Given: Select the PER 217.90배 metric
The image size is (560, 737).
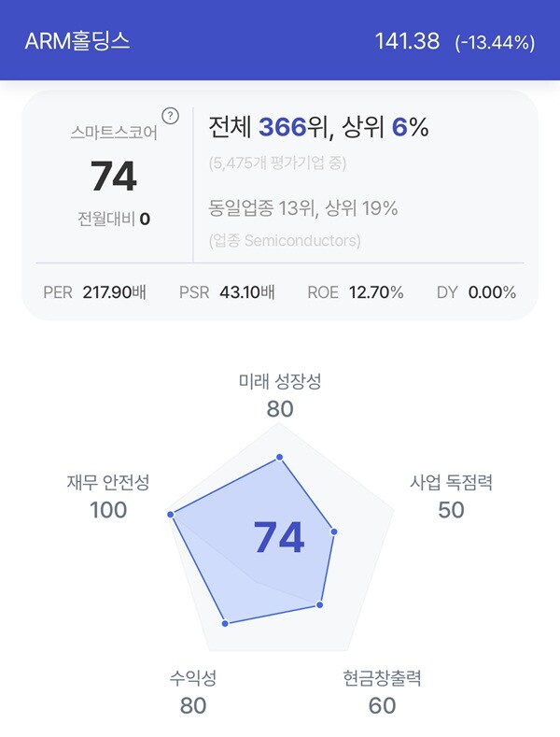Looking at the screenshot, I should point(94,292).
